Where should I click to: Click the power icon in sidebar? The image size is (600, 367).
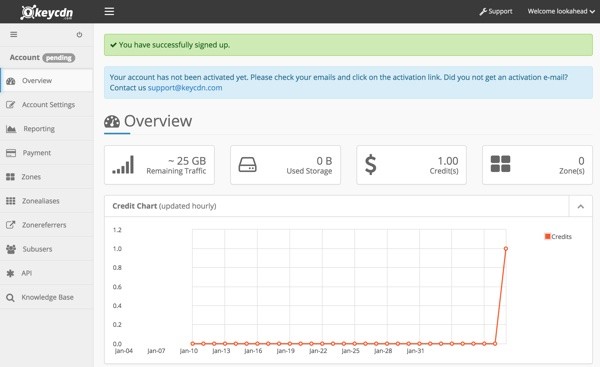79,34
